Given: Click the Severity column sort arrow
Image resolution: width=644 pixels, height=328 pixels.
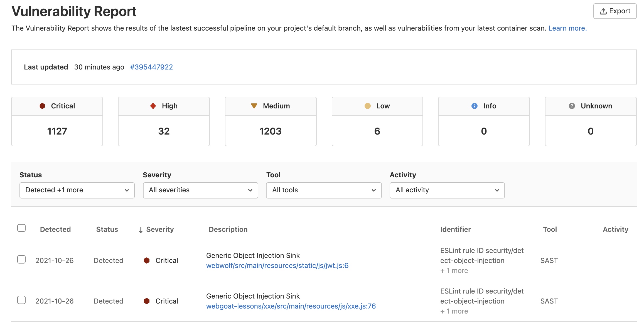Looking at the screenshot, I should (x=141, y=230).
